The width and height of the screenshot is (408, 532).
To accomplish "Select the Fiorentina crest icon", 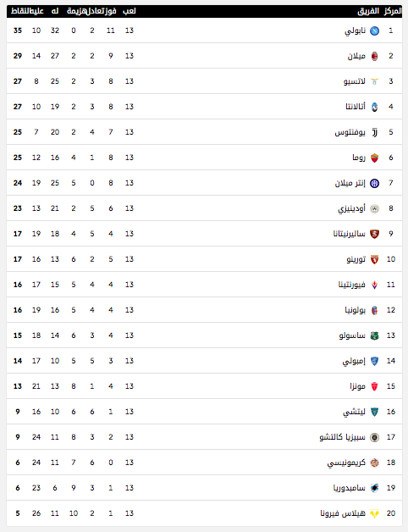I will [x=374, y=285].
